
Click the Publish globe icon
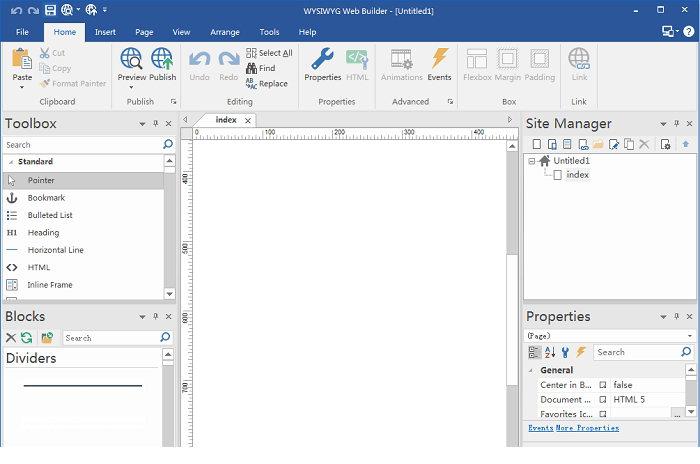[162, 59]
